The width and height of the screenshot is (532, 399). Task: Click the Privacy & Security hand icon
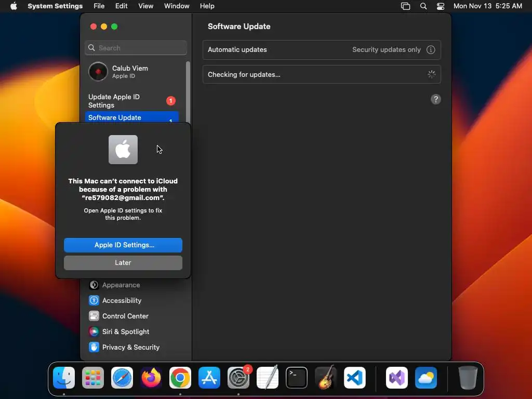pyautogui.click(x=94, y=348)
